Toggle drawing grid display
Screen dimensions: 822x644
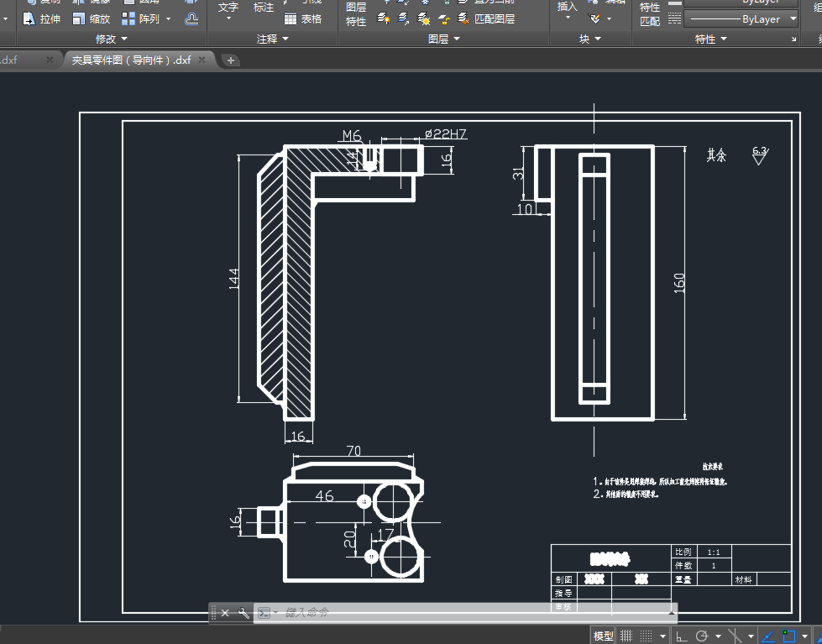(x=626, y=636)
